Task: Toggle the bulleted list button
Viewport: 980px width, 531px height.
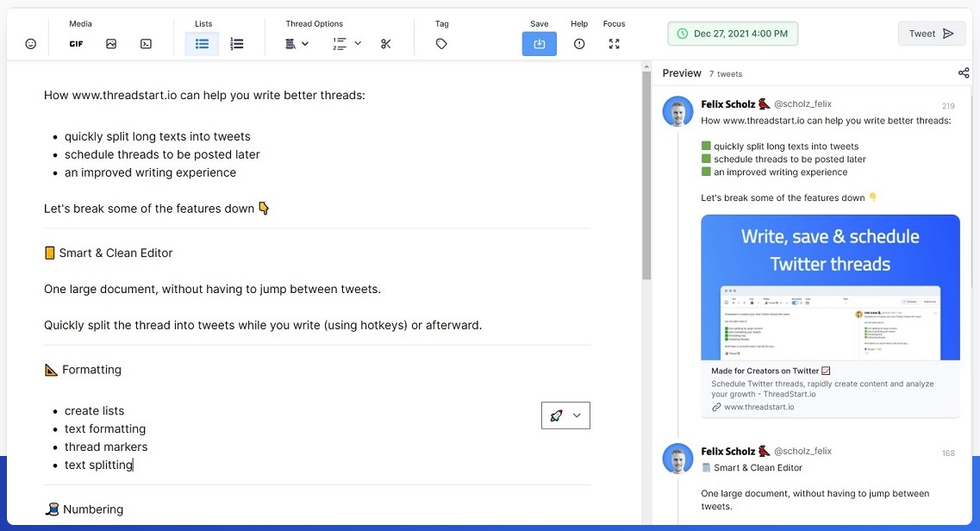Action: point(202,44)
